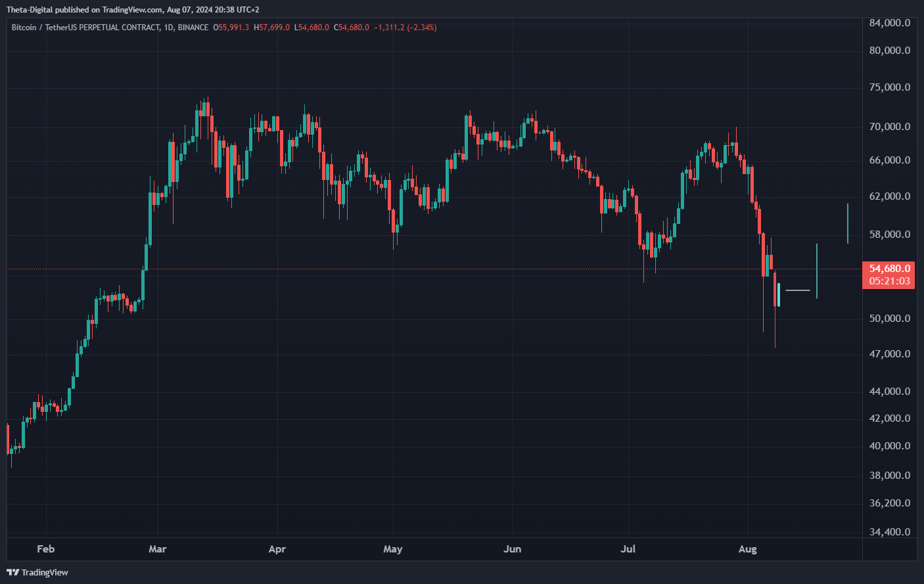Click the Mar label on time axis
This screenshot has width=924, height=584.
coord(158,549)
